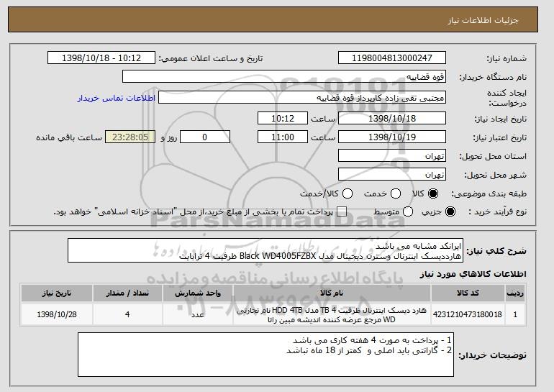The height and width of the screenshot is (392, 554).
Task: Click the طبقه بندی موضوعی label
Action: [x=489, y=193]
